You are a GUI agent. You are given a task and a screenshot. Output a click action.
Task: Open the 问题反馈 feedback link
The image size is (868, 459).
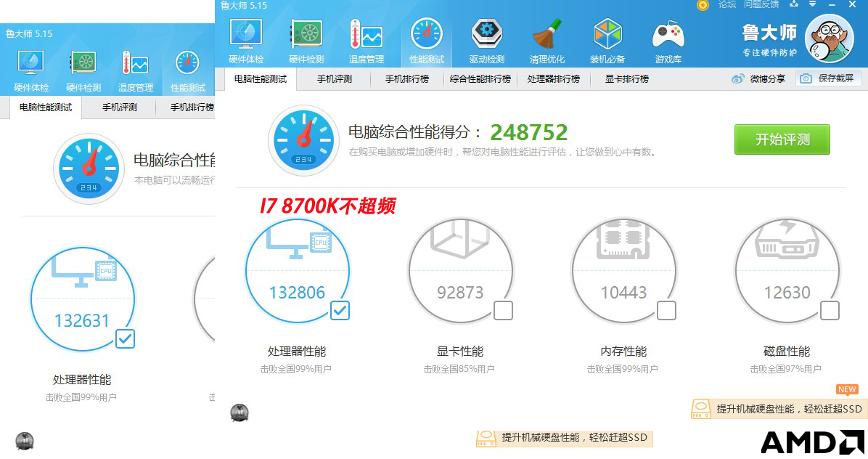tap(761, 4)
